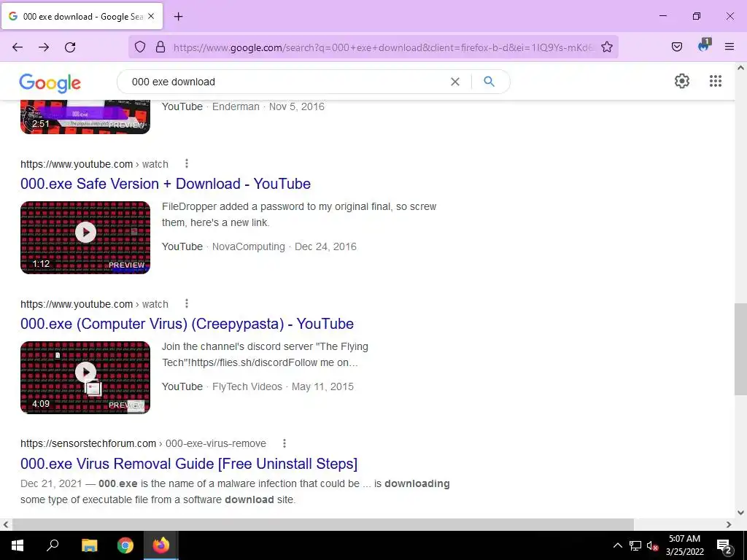
Task: Open the muted volume tray icon
Action: click(653, 545)
